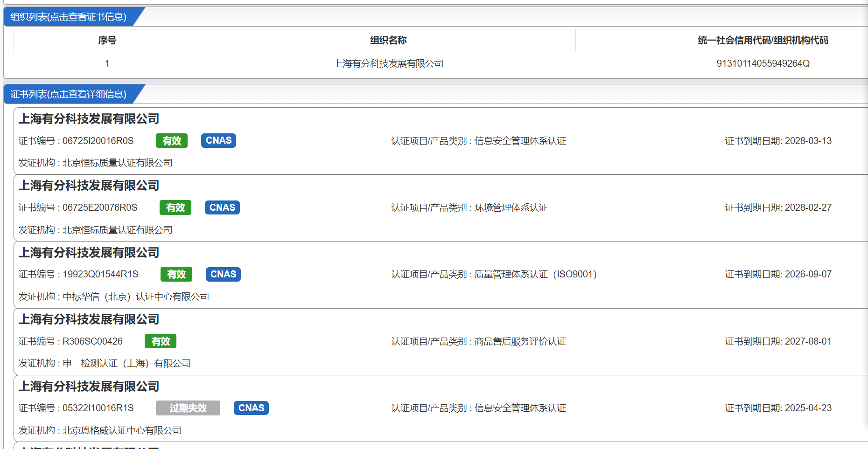
Task: Select row number 1 in organization table
Action: coord(107,63)
